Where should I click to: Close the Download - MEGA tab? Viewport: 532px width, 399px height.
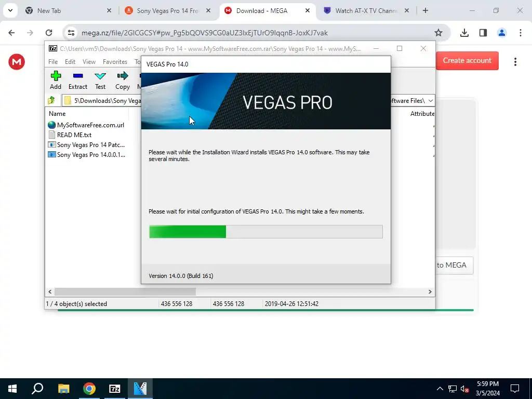point(308,10)
